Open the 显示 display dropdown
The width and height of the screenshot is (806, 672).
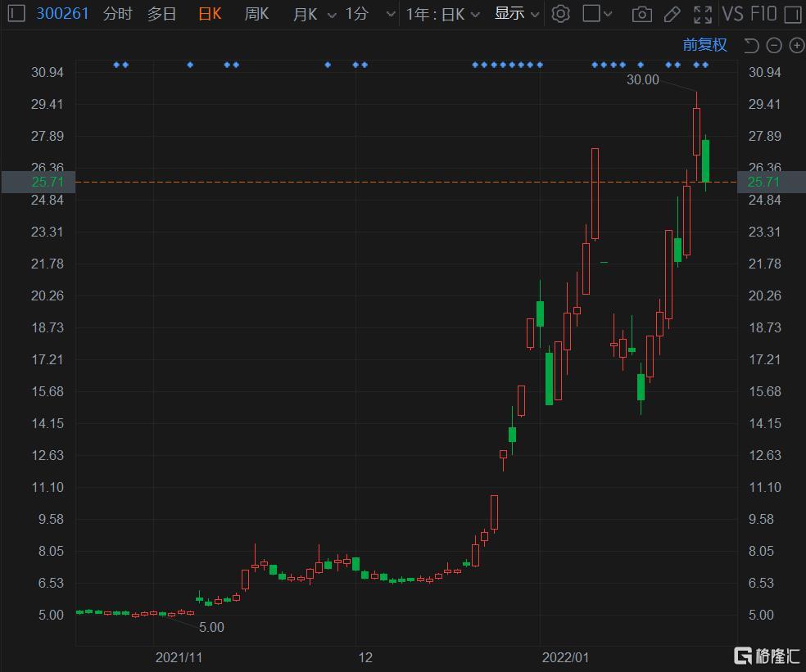pos(517,13)
